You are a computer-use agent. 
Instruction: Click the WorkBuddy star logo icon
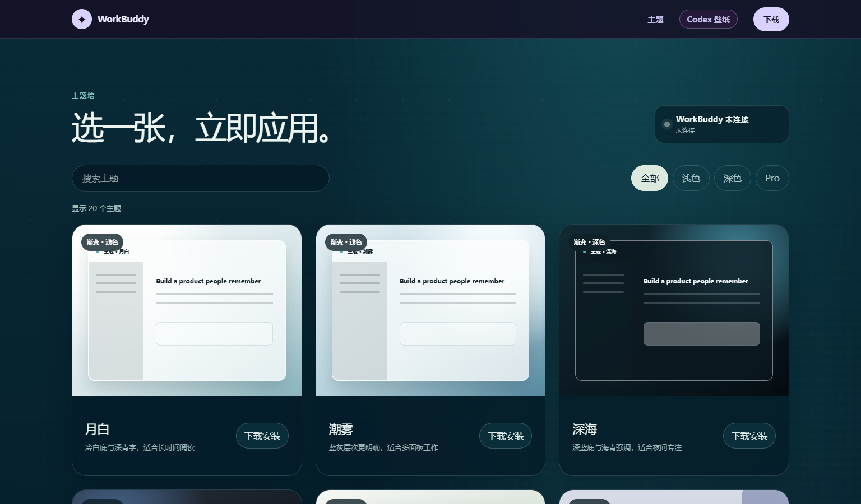[x=82, y=19]
